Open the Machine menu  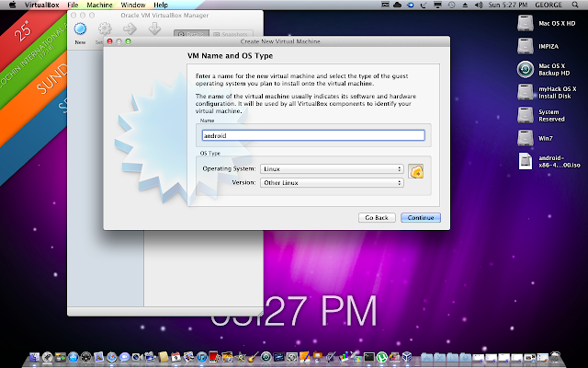[x=99, y=5]
